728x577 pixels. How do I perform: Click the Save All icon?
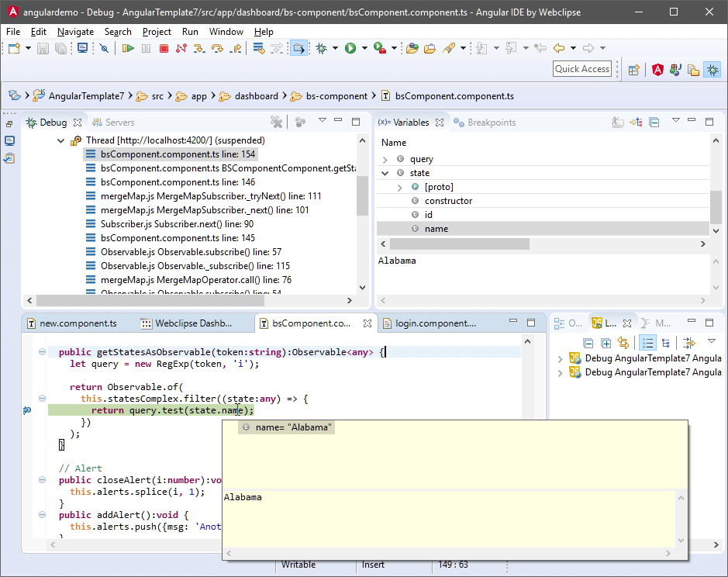point(60,48)
